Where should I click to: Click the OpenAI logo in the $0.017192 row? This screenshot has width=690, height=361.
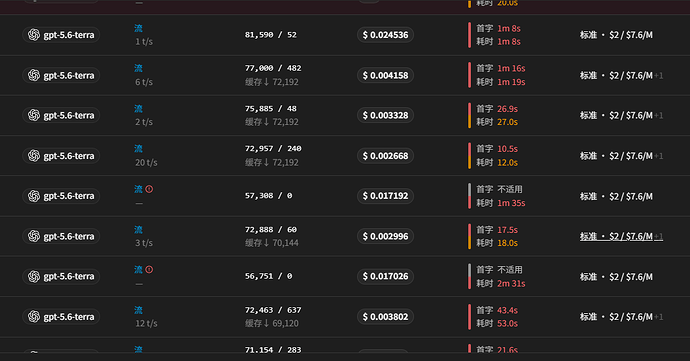tap(34, 196)
